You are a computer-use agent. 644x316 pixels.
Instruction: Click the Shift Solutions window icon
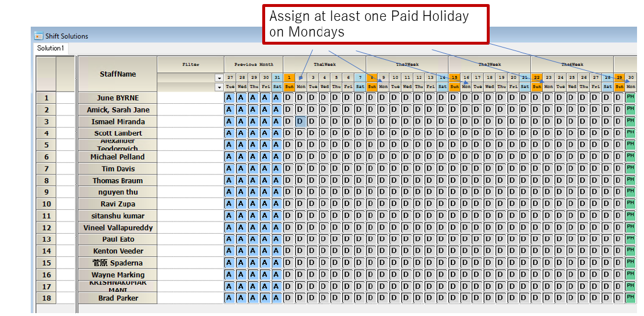pos(39,36)
